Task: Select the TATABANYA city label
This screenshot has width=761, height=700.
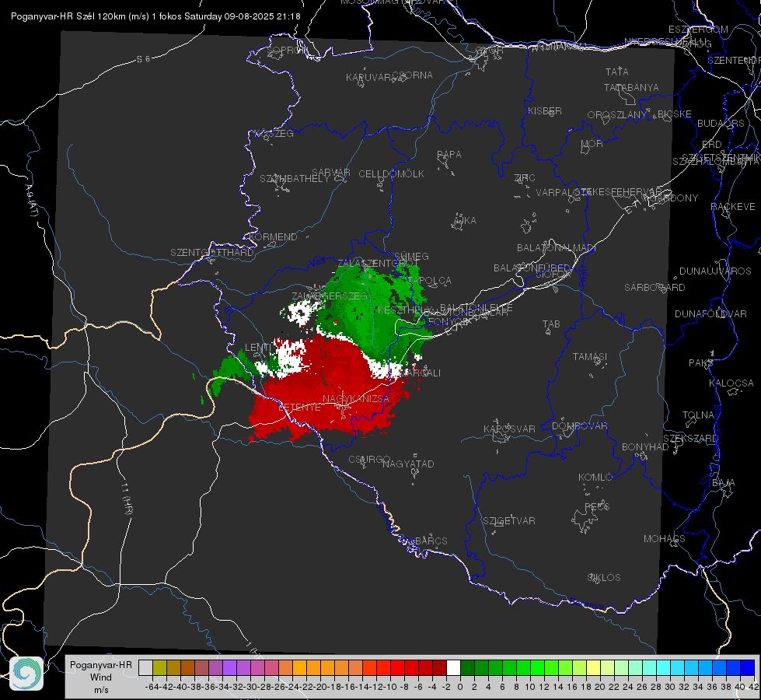Action: pos(631,87)
